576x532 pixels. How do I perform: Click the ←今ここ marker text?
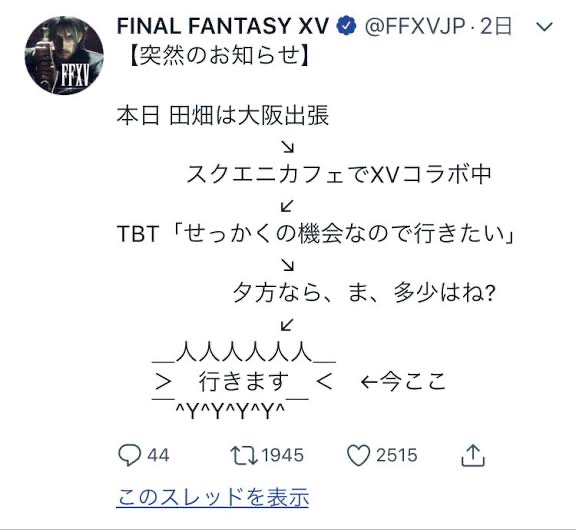pos(403,381)
